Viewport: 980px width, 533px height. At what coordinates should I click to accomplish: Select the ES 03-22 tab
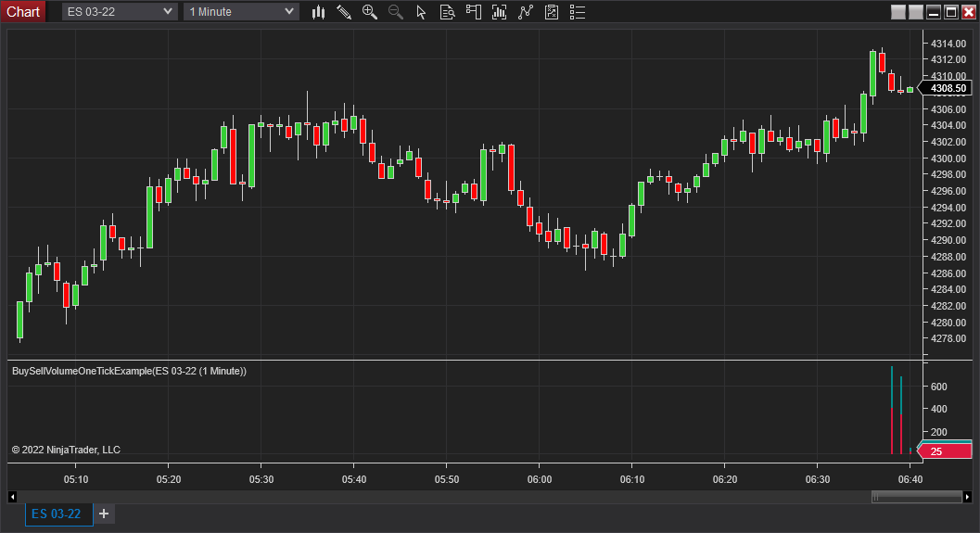point(58,514)
